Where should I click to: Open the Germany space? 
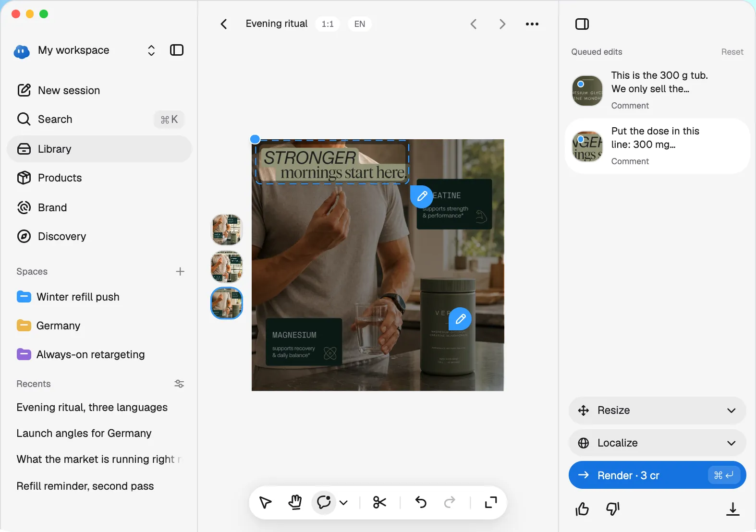(99, 326)
